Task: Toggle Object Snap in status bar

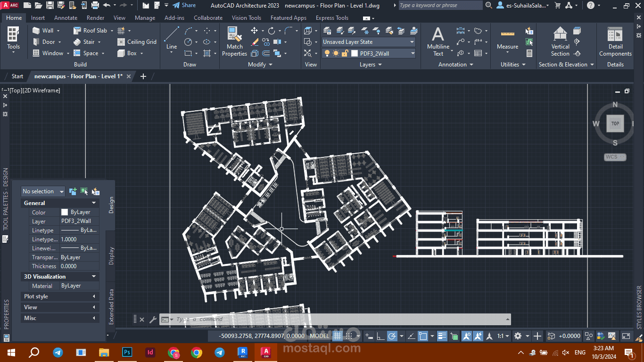Action: 423,336
